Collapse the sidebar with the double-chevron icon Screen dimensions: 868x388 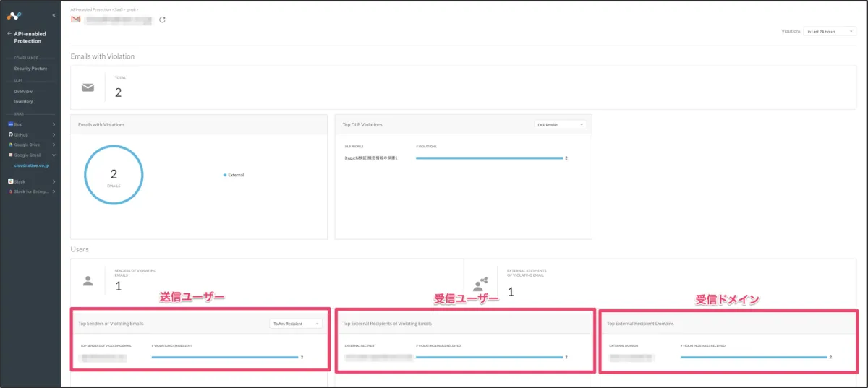[x=54, y=15]
